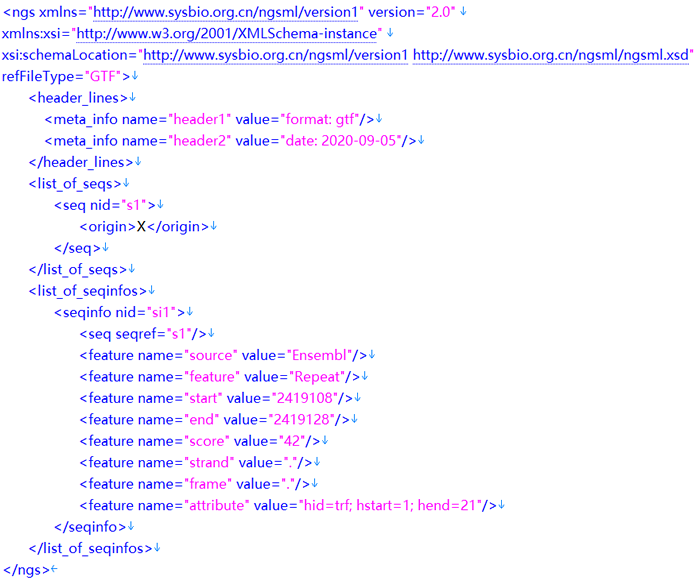The image size is (700, 581).
Task: Click the list_of_seqs opening tag
Action: [75, 183]
